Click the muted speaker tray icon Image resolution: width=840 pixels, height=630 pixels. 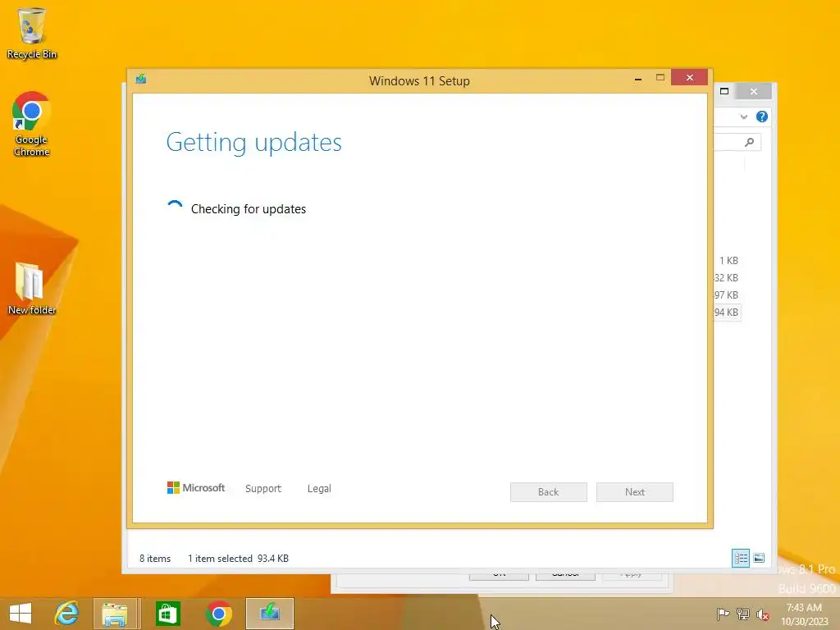click(x=763, y=614)
